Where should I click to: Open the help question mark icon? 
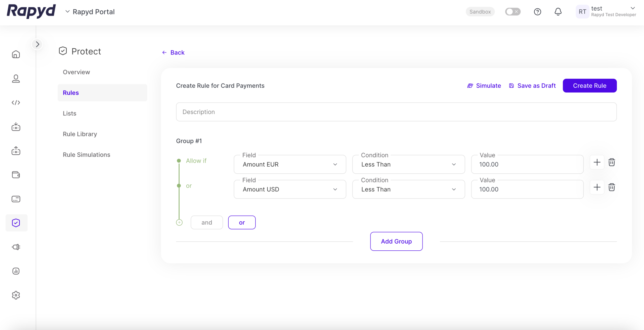tap(537, 12)
